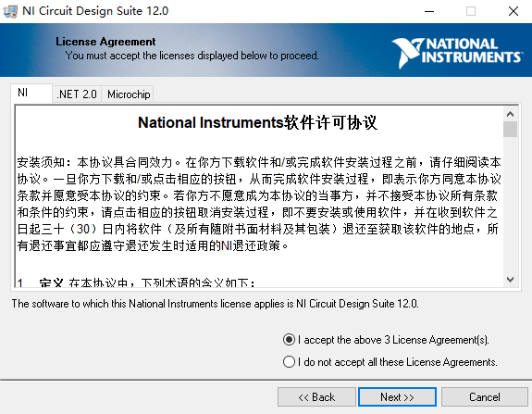
Task: Click the Next >> button
Action: pos(397,396)
